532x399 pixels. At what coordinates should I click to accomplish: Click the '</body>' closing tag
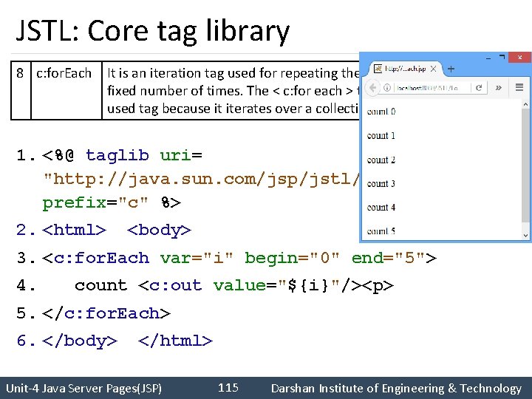(x=80, y=341)
